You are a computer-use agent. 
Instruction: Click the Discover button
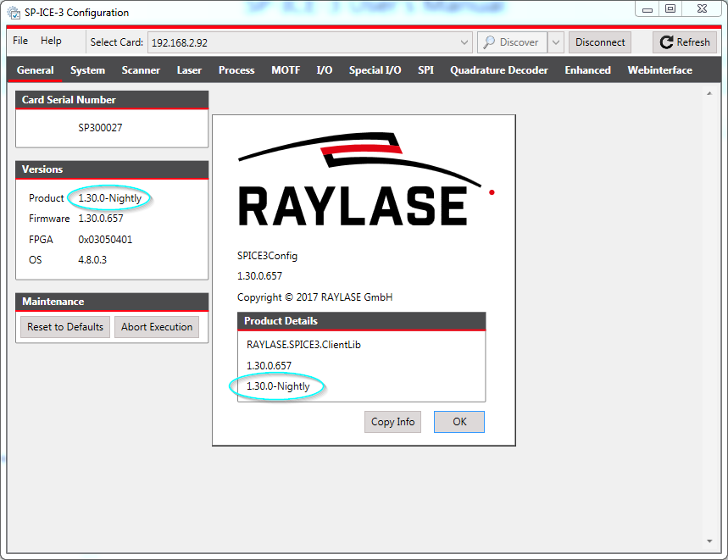pyautogui.click(x=512, y=42)
